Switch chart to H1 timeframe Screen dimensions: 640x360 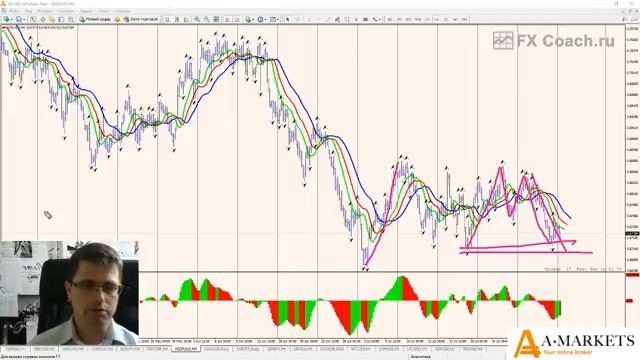(427, 19)
